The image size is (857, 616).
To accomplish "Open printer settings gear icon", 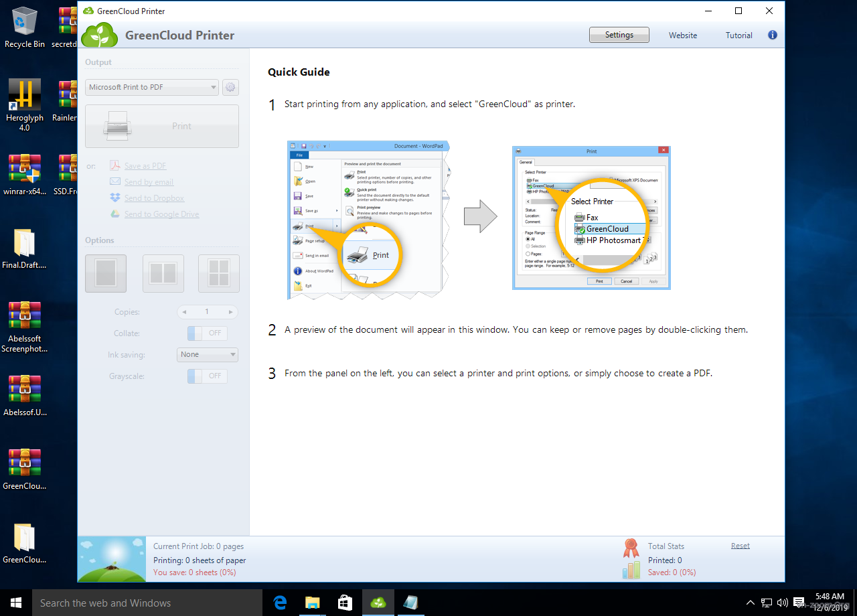I will click(230, 87).
